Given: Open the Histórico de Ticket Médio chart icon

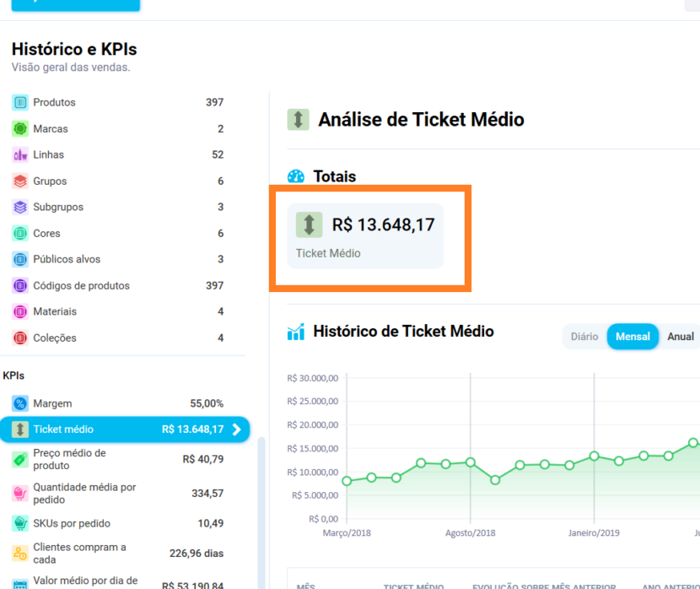Looking at the screenshot, I should pos(295,332).
